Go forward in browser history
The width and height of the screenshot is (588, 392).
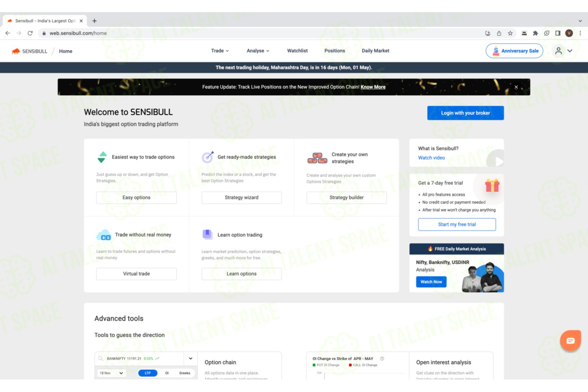(19, 33)
